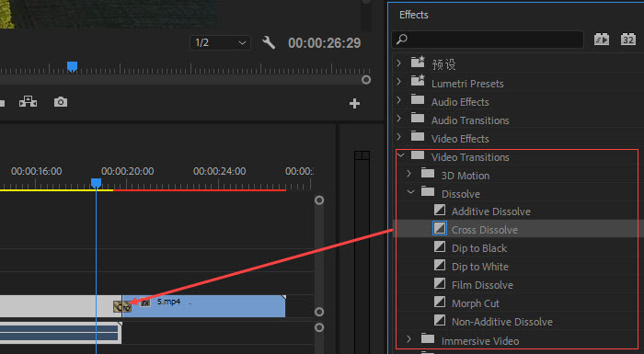Image resolution: width=644 pixels, height=354 pixels.
Task: Click the 00:00:26:29 duration timecode
Action: pyautogui.click(x=325, y=42)
